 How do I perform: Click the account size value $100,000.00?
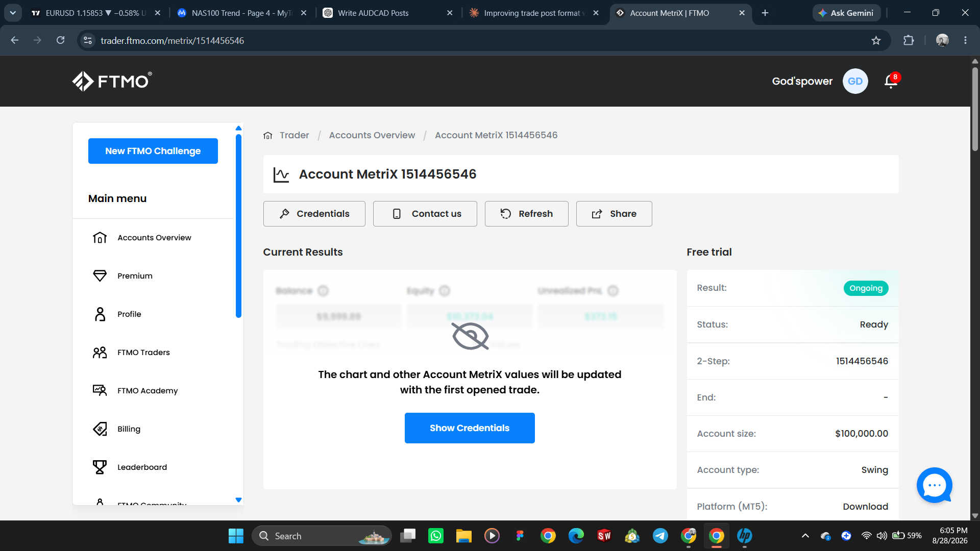tap(862, 434)
